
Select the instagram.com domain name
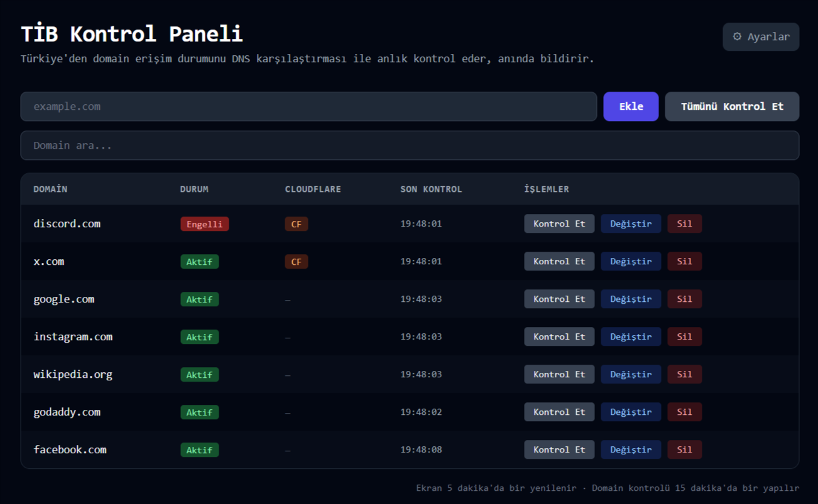click(x=73, y=337)
